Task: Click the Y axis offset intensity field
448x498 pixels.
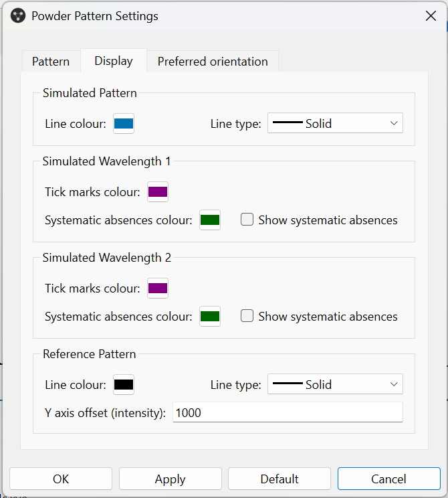Action: click(288, 413)
